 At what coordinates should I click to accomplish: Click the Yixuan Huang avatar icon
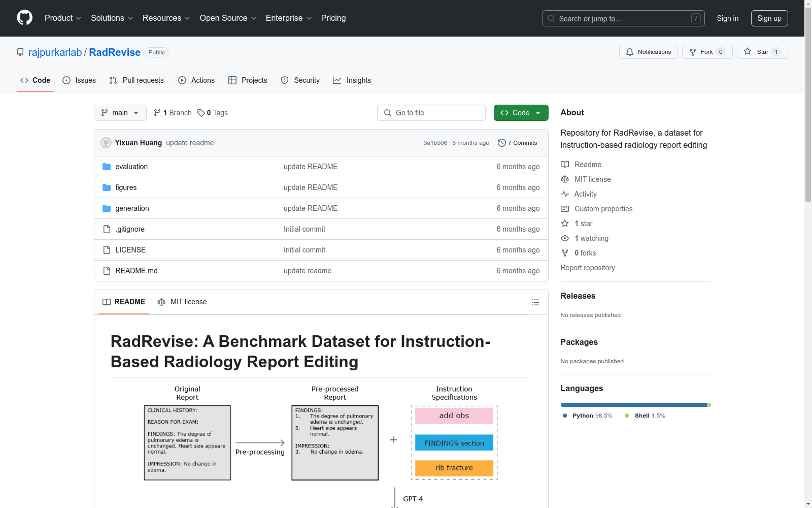click(106, 143)
